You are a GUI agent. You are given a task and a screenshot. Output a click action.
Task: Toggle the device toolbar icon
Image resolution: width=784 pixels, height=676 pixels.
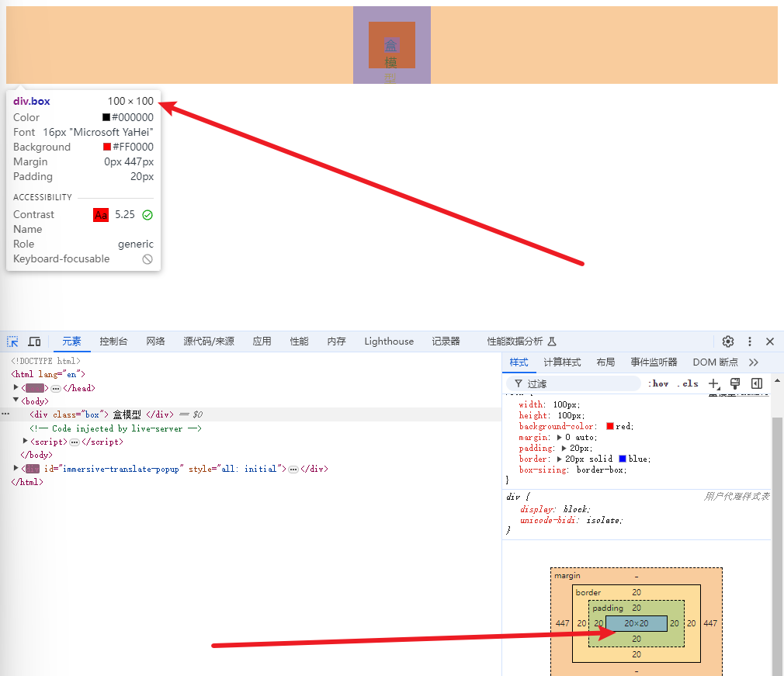click(34, 341)
